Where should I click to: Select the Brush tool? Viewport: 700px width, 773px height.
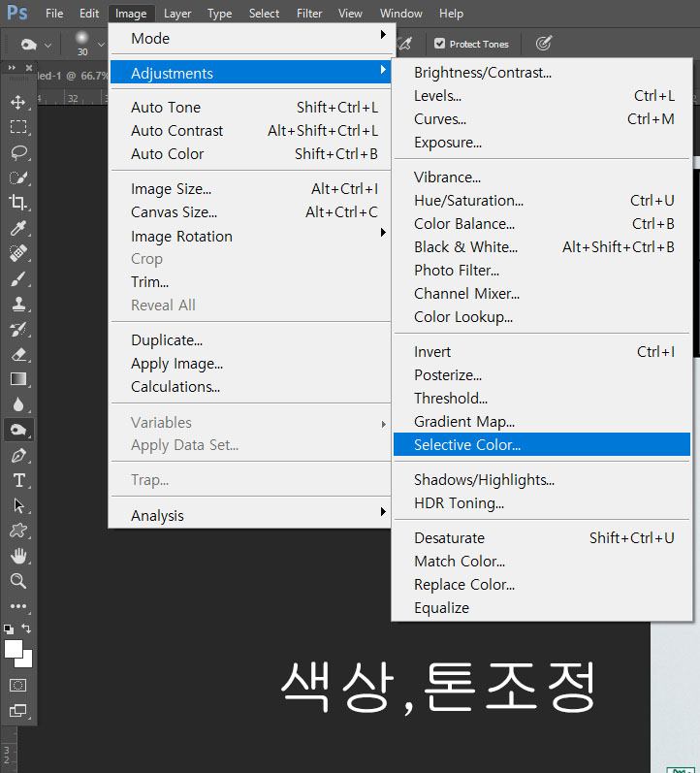18,278
